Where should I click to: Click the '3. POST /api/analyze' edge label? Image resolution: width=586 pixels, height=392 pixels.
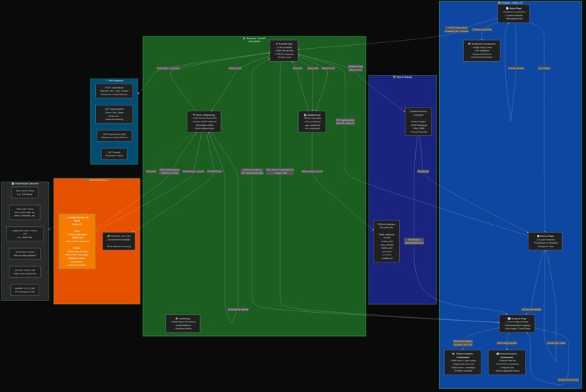click(457, 29)
